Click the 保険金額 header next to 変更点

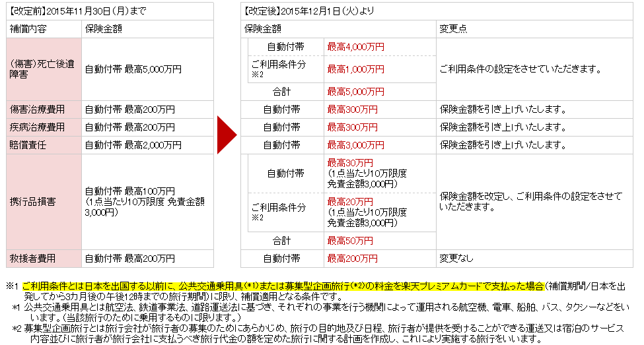[338, 29]
